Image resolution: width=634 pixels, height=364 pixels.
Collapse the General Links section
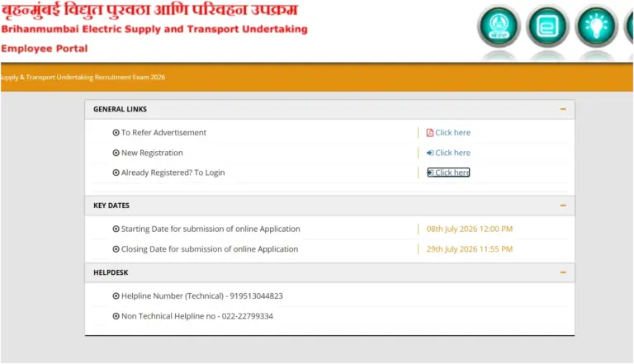[x=563, y=109]
